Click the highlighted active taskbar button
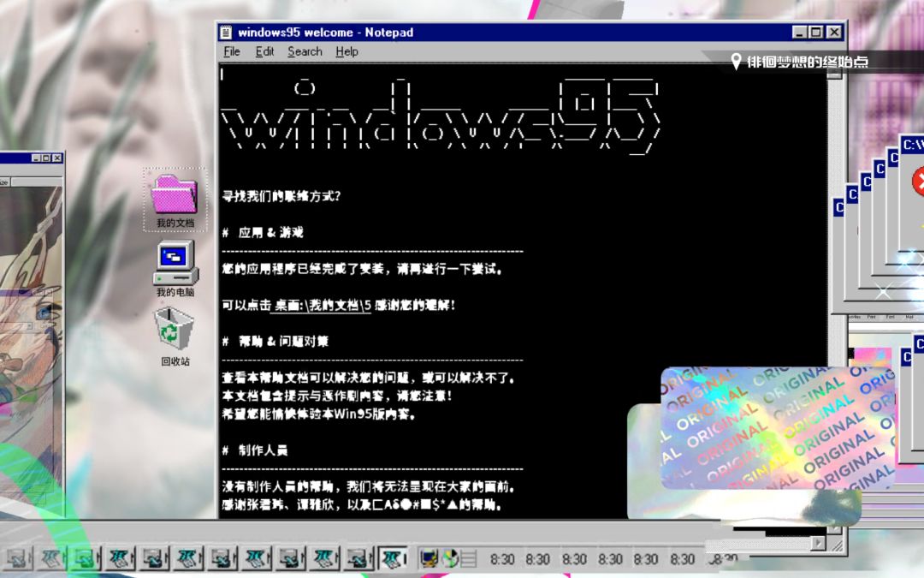Image resolution: width=924 pixels, height=578 pixels. click(x=392, y=558)
